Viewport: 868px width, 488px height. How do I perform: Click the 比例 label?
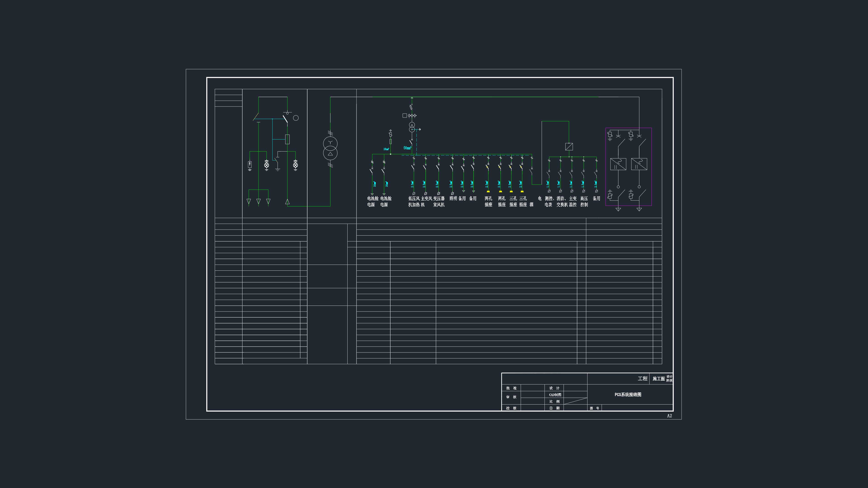(x=554, y=401)
